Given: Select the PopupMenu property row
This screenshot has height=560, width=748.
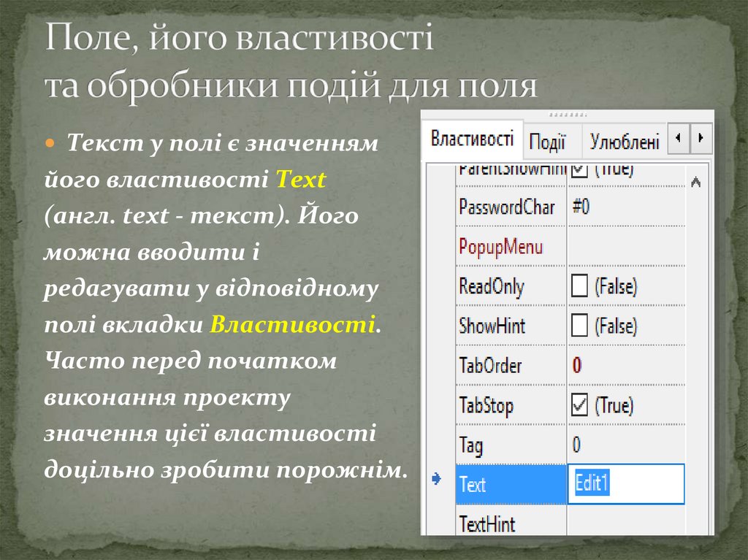Looking at the screenshot, I should (501, 247).
